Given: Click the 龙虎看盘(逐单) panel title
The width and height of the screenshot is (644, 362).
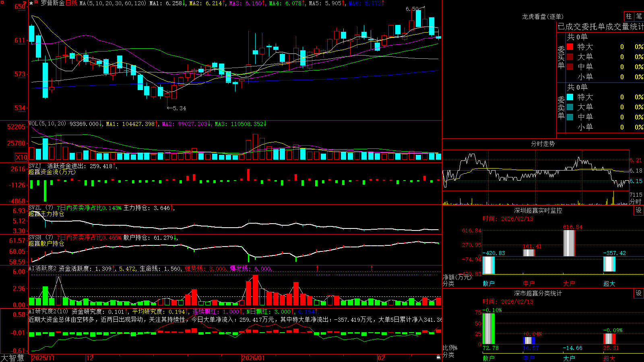Looking at the screenshot, I should coord(543,16).
